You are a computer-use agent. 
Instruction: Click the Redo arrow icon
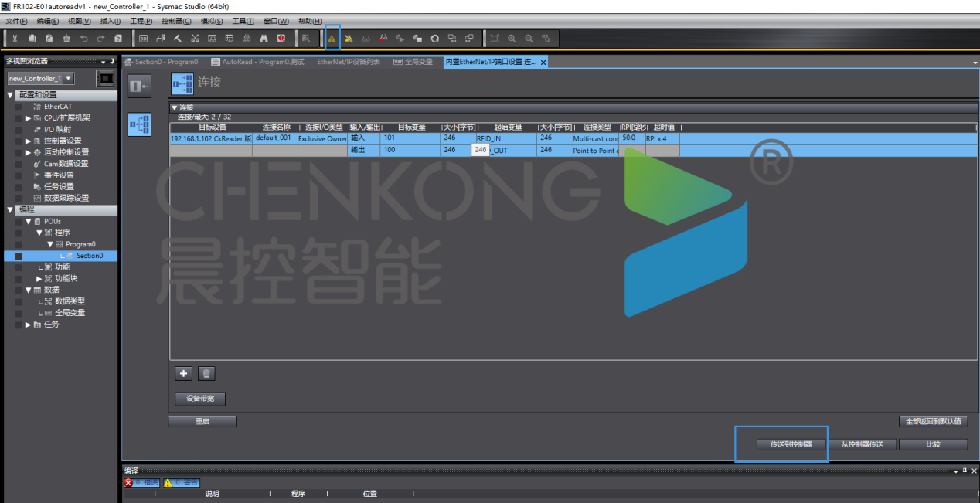(100, 38)
